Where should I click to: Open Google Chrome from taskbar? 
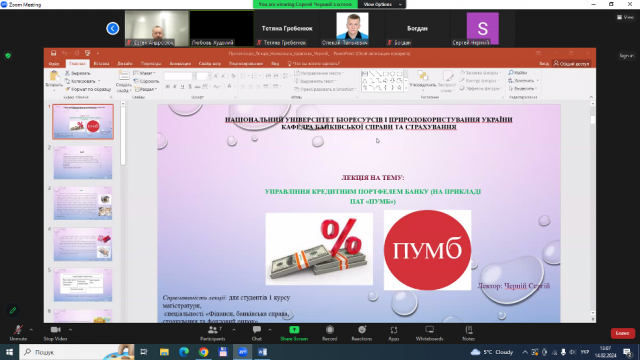point(203,352)
